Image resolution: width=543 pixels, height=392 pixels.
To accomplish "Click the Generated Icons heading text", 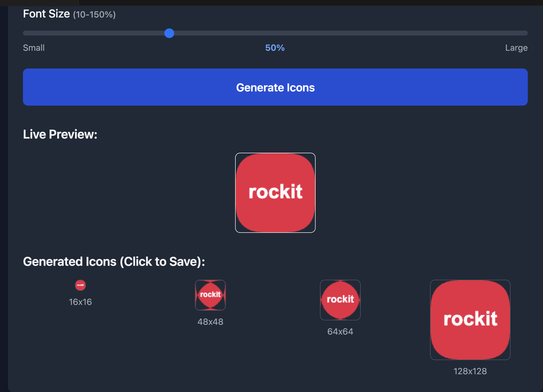I will (114, 262).
